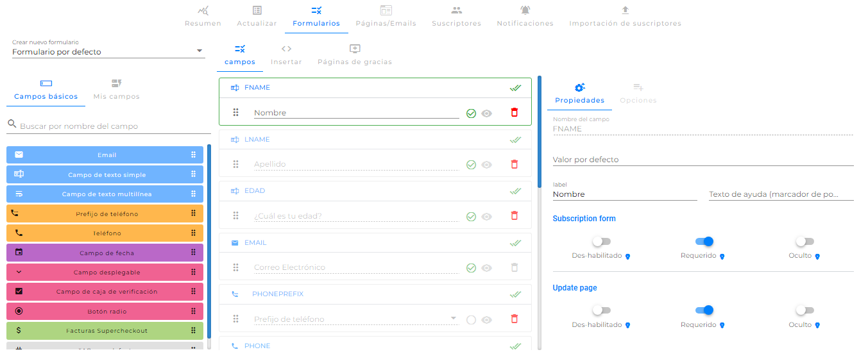Image resolution: width=868 pixels, height=352 pixels.
Task: Add the Campo de fecha field
Action: (x=105, y=253)
